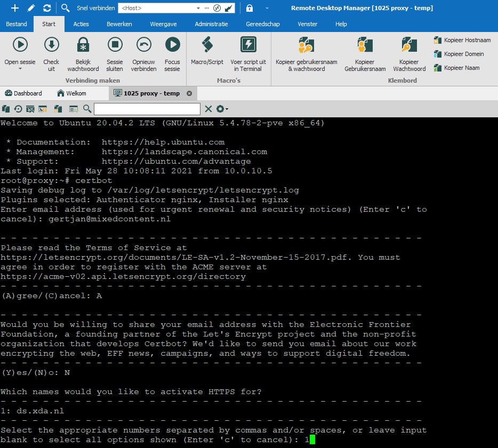Click the terminal search input field
The width and height of the screenshot is (498, 448).
[x=147, y=109]
